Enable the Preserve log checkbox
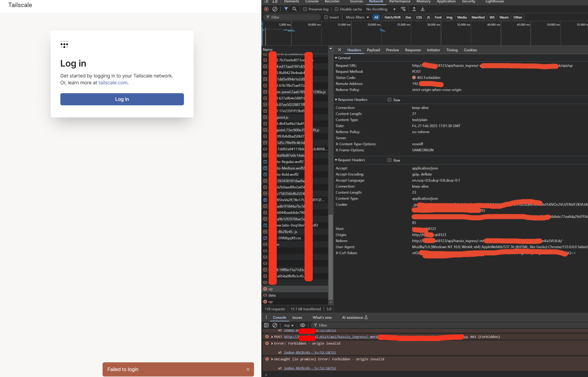Screen dimensions: 588x377 [305, 9]
